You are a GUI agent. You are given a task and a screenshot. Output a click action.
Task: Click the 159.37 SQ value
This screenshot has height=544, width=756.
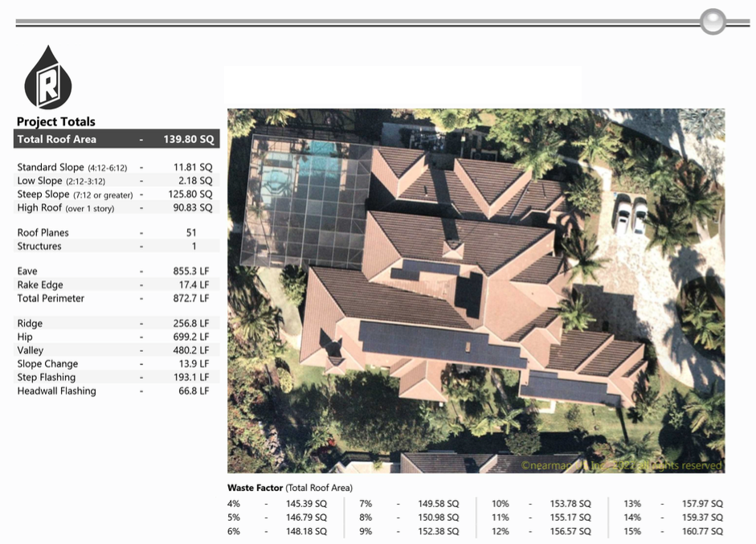pyautogui.click(x=702, y=517)
